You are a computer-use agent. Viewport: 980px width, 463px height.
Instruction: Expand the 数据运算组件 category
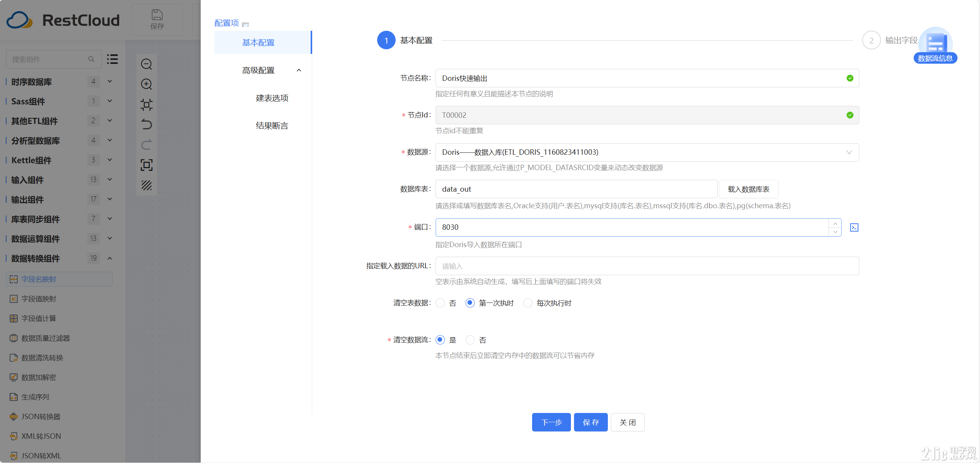pyautogui.click(x=110, y=238)
